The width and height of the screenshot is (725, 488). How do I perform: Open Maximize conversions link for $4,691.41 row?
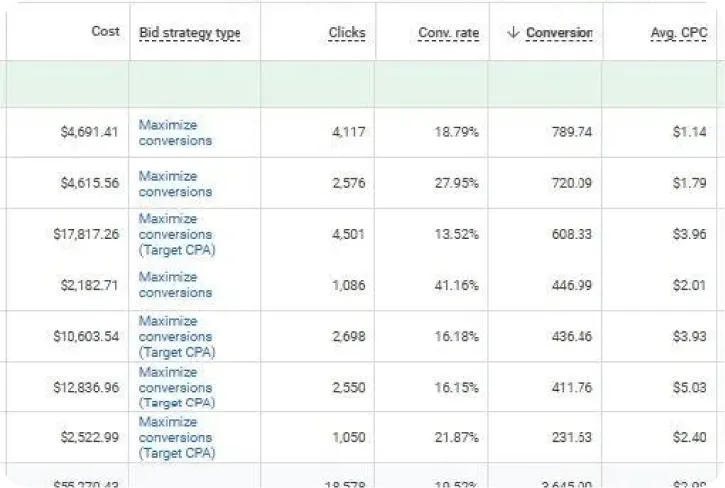[175, 133]
